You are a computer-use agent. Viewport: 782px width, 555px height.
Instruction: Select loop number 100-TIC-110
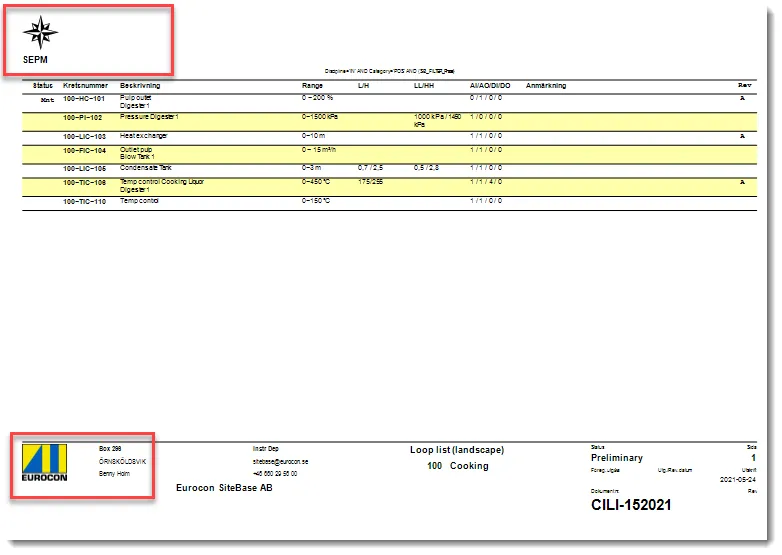pyautogui.click(x=84, y=201)
